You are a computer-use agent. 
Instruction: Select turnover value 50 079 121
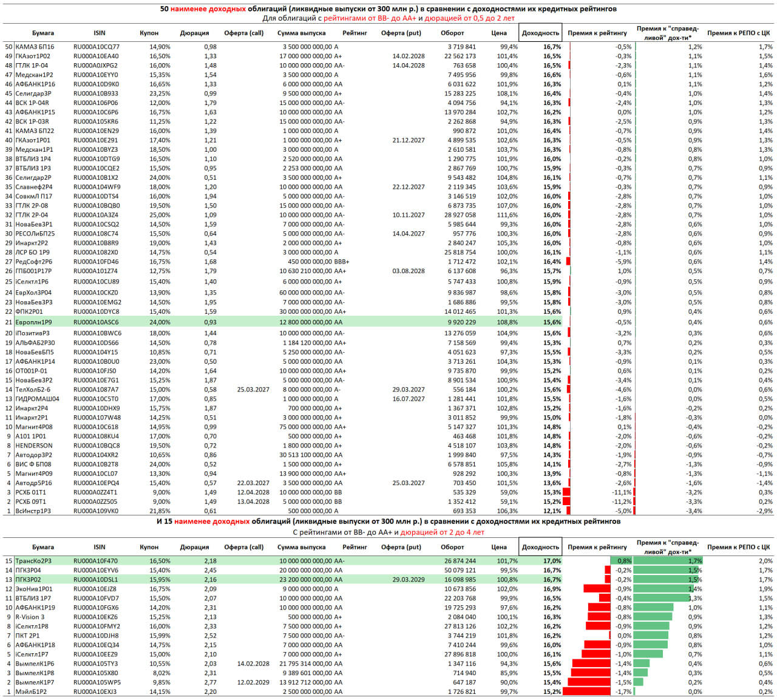coord(460,570)
